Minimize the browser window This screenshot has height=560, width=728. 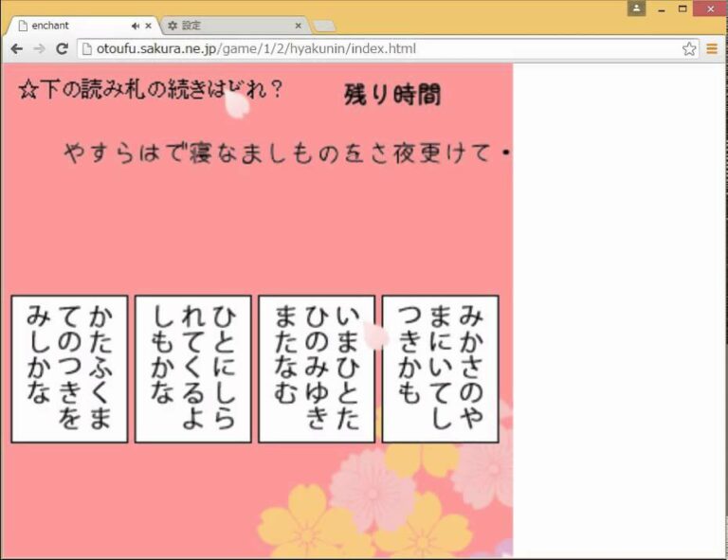(662, 8)
